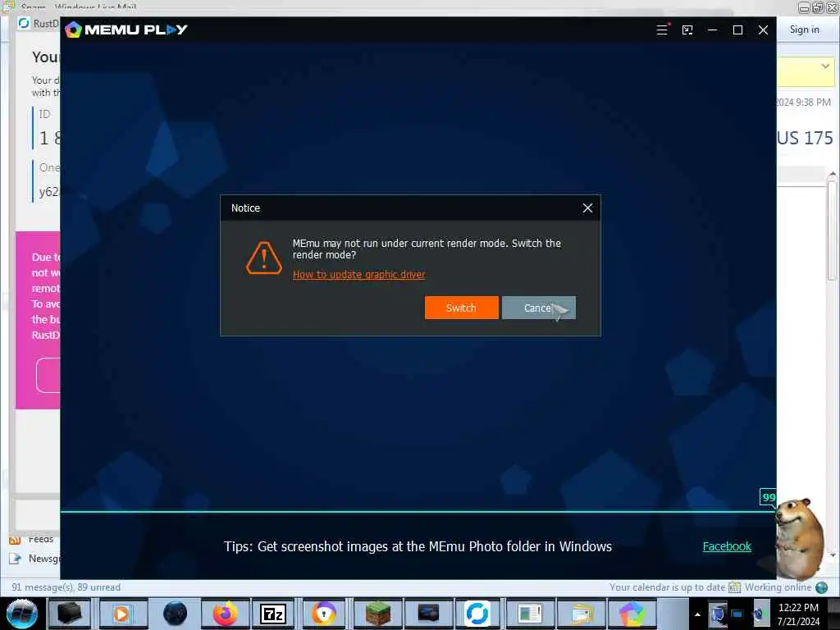840x630 pixels.
Task: Show hidden system tray icons
Action: [697, 614]
